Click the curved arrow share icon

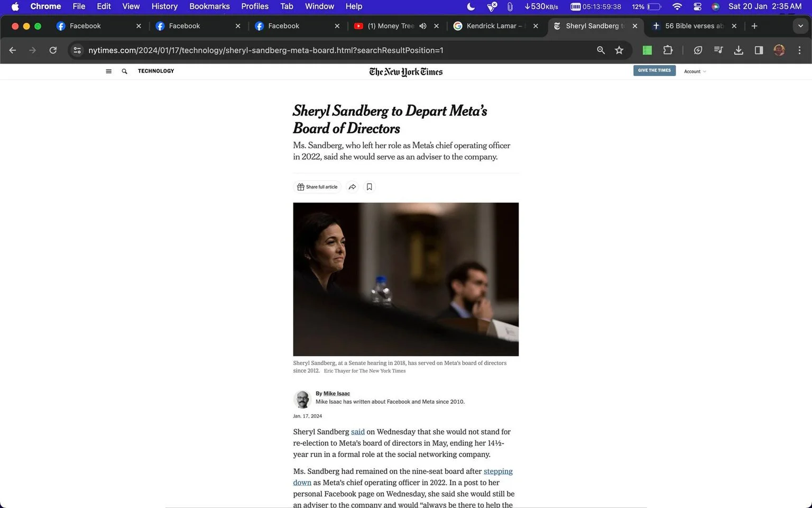(352, 187)
